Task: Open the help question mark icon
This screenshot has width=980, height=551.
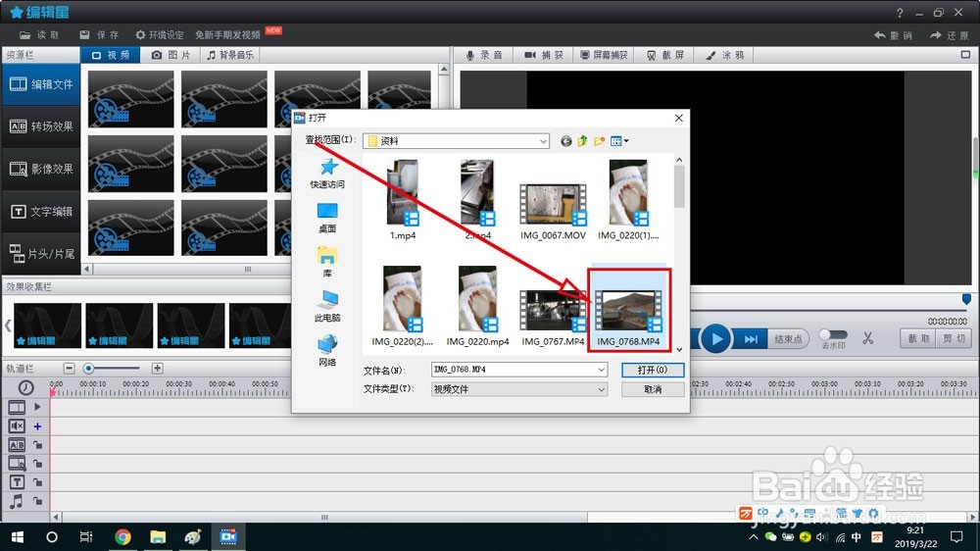Action: (x=900, y=13)
